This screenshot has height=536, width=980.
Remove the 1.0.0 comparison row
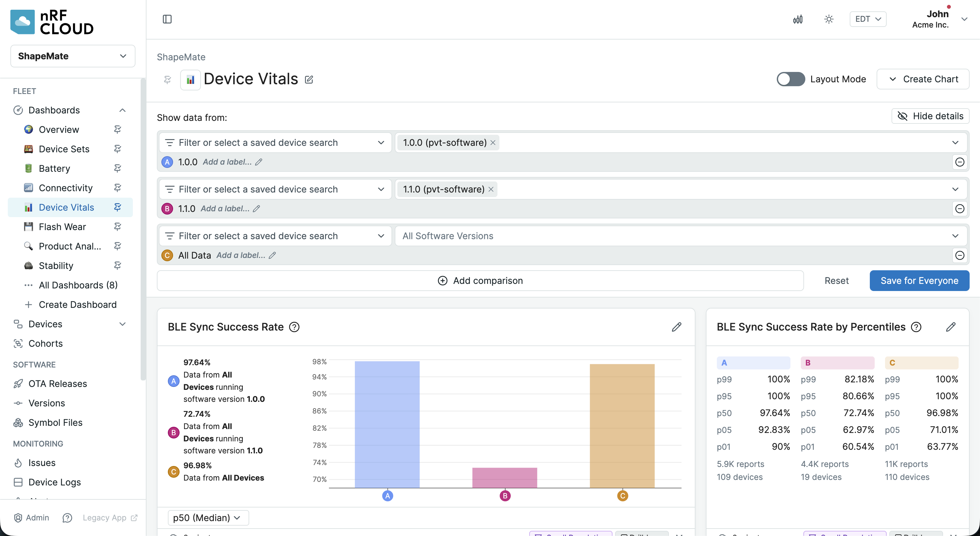960,162
